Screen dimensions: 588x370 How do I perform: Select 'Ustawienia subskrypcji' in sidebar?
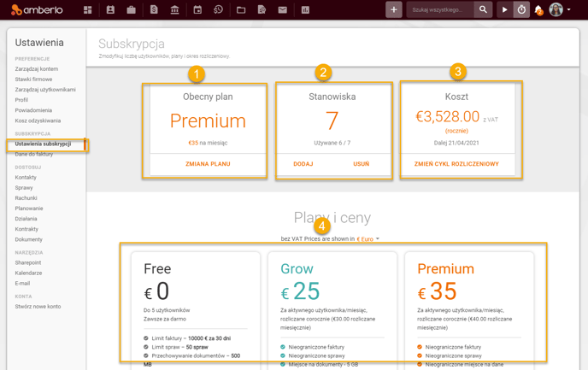pyautogui.click(x=43, y=144)
